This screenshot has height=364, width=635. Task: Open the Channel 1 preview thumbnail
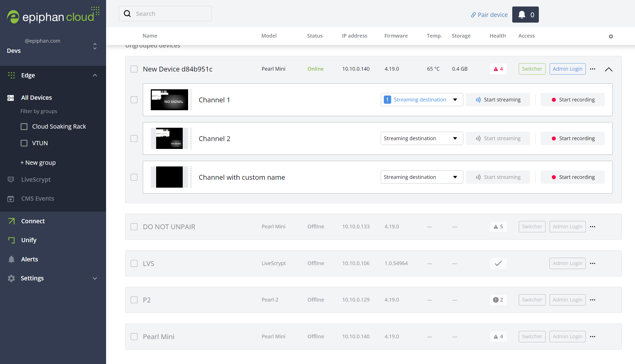tap(169, 100)
